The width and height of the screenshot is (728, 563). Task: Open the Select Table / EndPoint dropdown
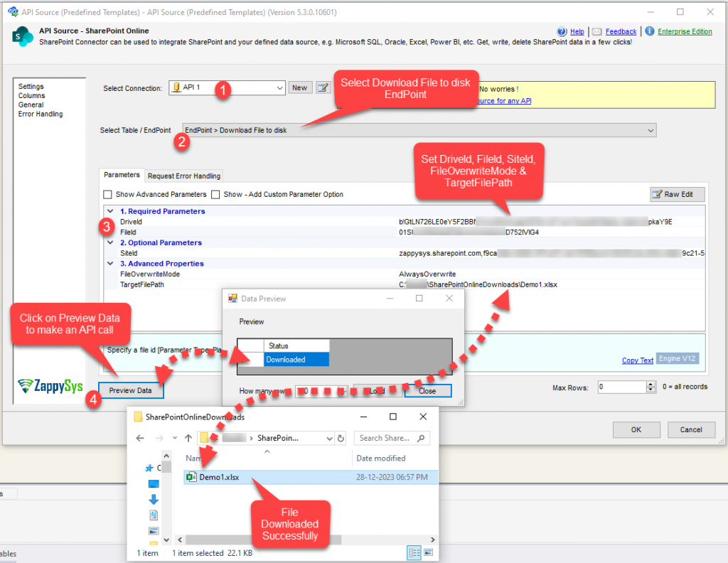[648, 130]
